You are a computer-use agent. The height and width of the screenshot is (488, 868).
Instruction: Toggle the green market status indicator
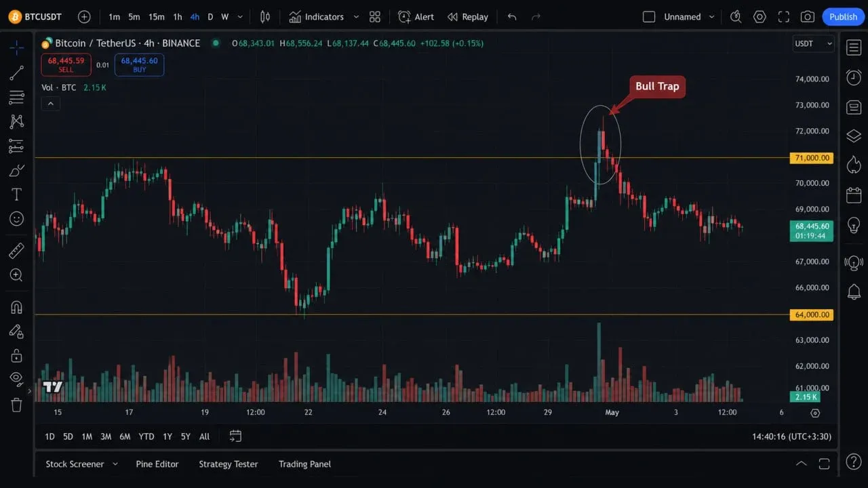tap(216, 43)
